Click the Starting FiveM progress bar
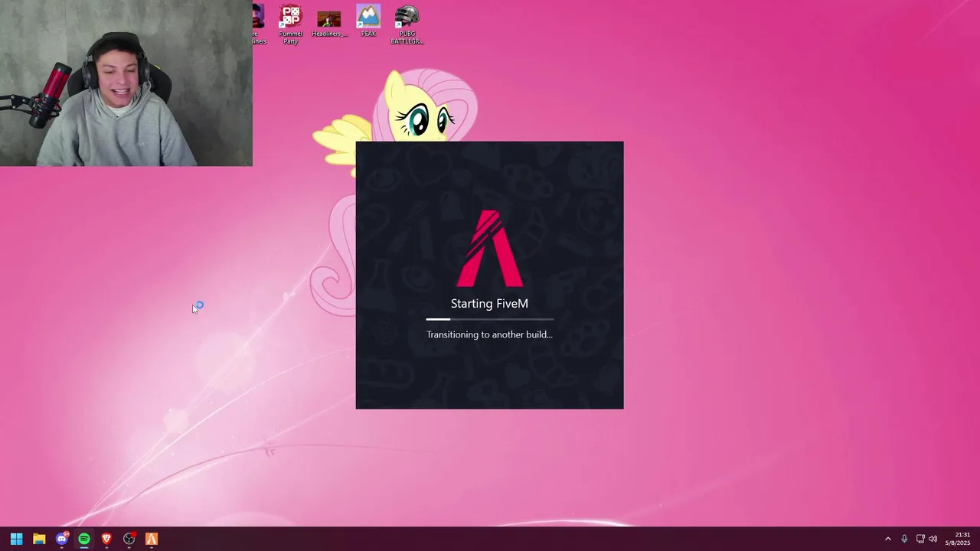Image resolution: width=980 pixels, height=551 pixels. 489,319
